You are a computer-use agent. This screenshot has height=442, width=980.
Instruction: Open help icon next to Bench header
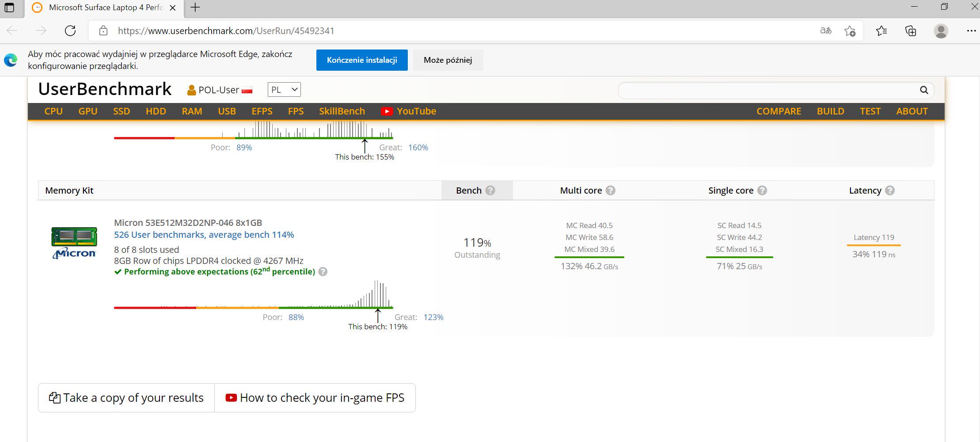coord(490,191)
